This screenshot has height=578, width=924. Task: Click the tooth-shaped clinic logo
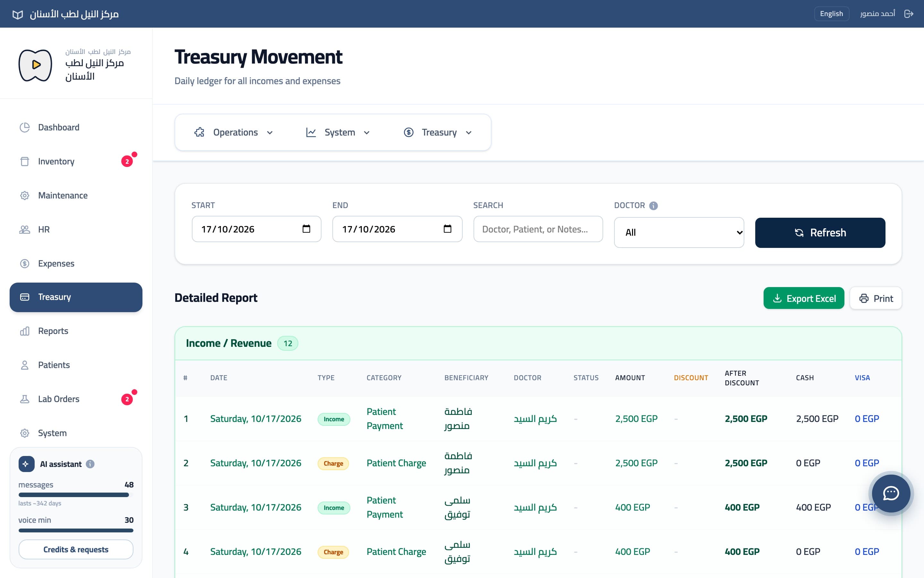point(36,65)
